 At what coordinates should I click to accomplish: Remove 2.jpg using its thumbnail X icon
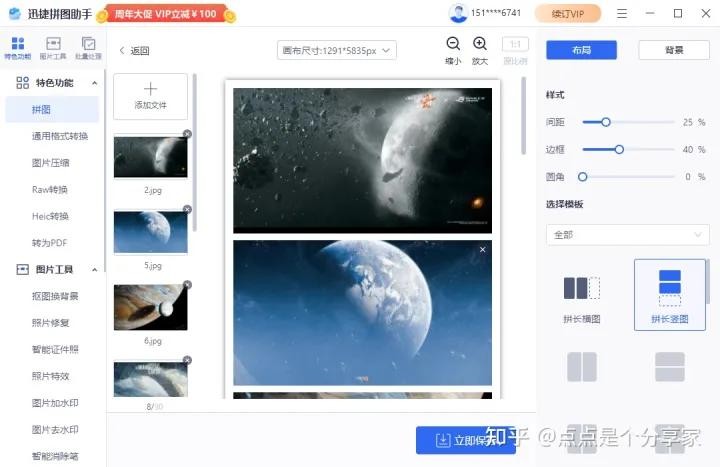click(187, 134)
